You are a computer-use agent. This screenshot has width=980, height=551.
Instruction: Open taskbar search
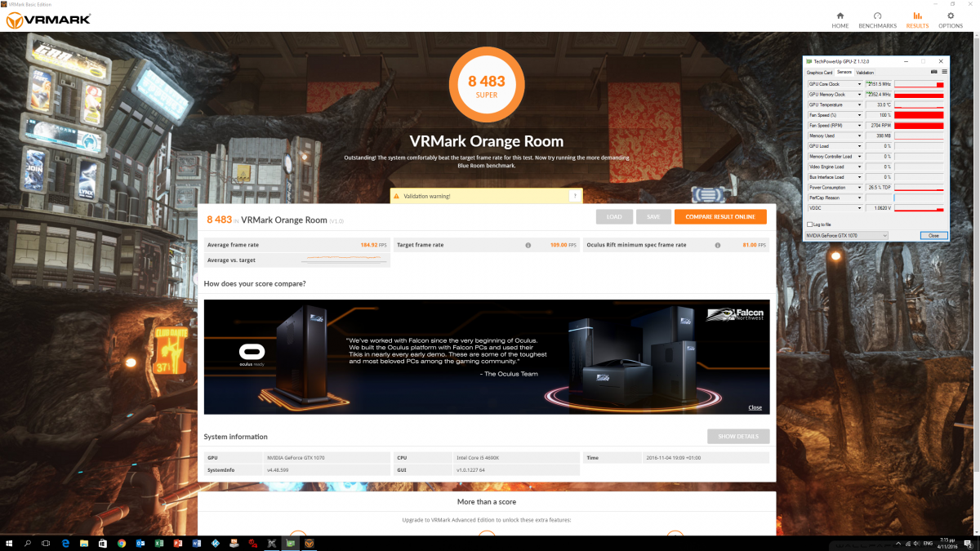[28, 543]
